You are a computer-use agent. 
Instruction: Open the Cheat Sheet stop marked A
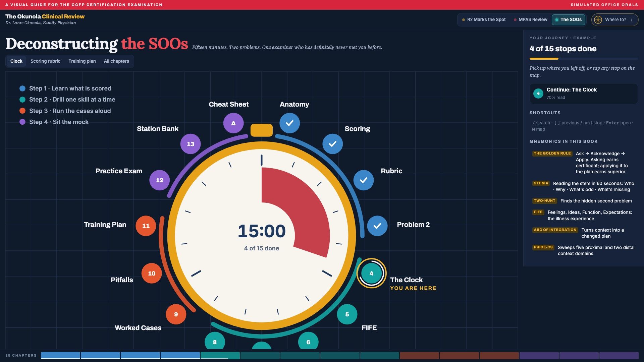[x=233, y=123]
